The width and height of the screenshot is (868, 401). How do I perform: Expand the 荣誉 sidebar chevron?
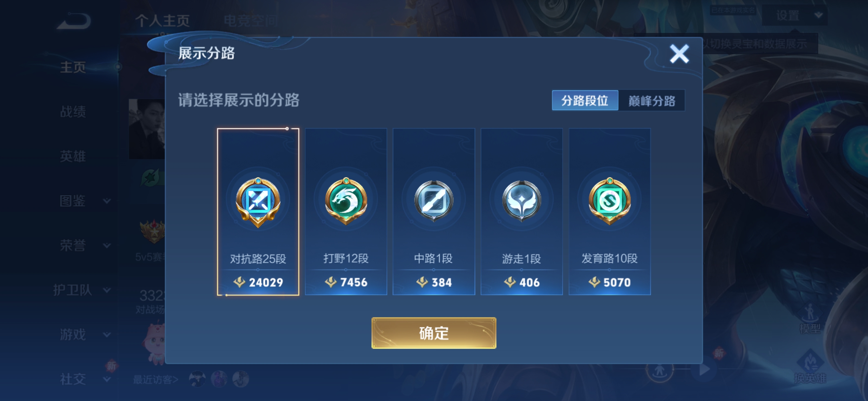coord(107,246)
